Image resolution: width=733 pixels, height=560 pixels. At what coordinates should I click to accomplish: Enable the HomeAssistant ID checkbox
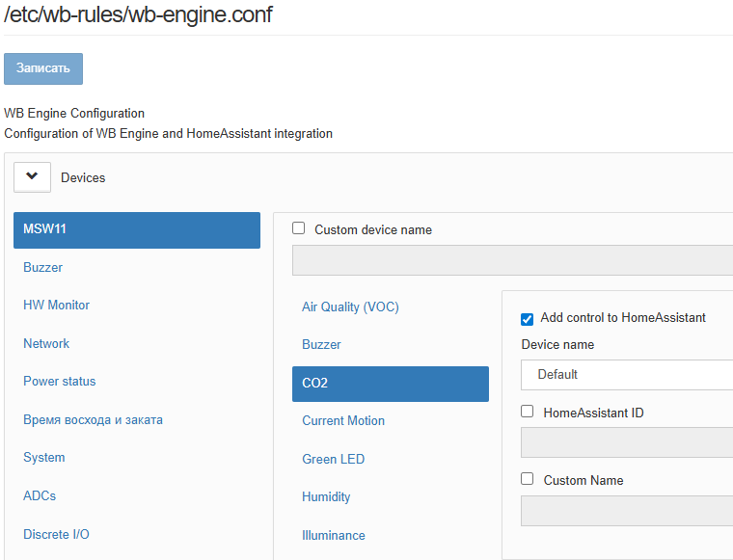coord(528,412)
